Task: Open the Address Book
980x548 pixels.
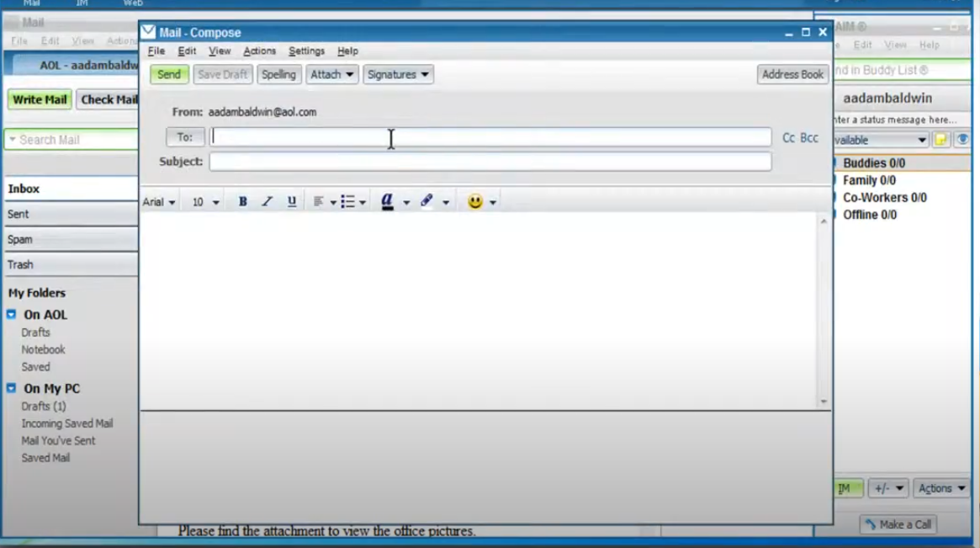Action: [x=792, y=74]
